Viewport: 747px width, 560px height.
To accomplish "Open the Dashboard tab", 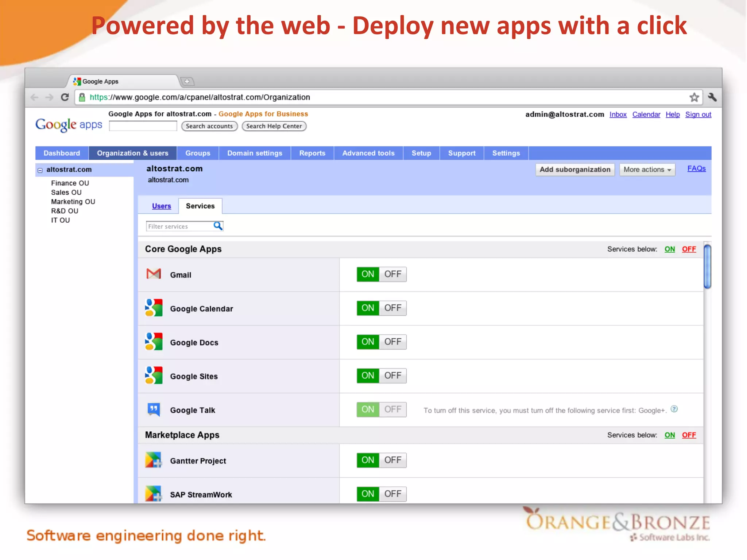I will click(62, 153).
